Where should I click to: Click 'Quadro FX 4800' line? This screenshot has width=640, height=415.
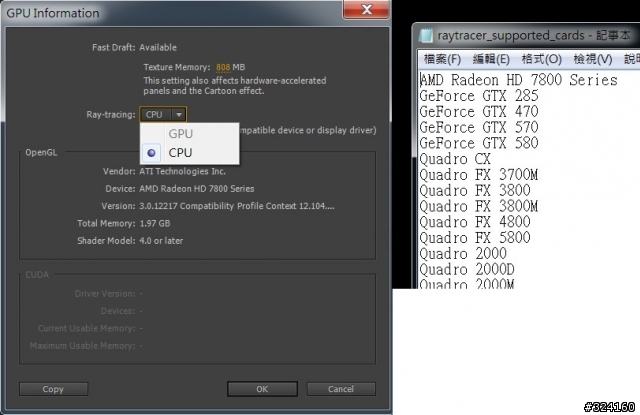coord(475,222)
